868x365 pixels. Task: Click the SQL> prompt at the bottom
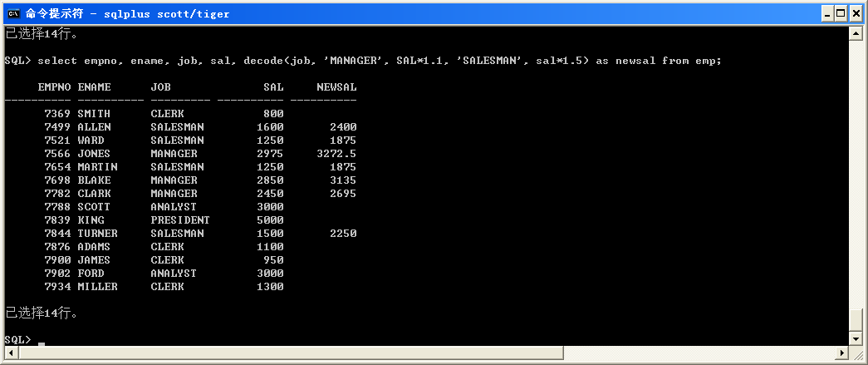point(17,340)
